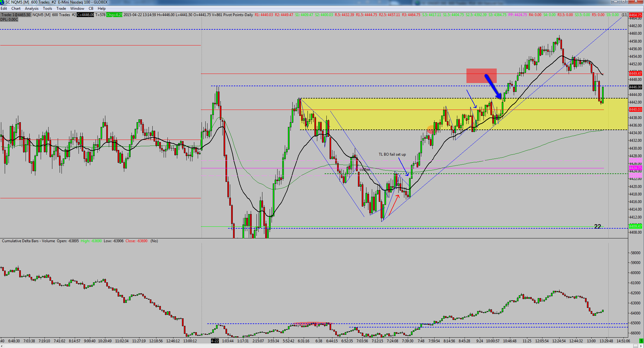This screenshot has height=348, width=644.
Task: Click the 'S3: 4384.75' support value
Action: pos(497,15)
